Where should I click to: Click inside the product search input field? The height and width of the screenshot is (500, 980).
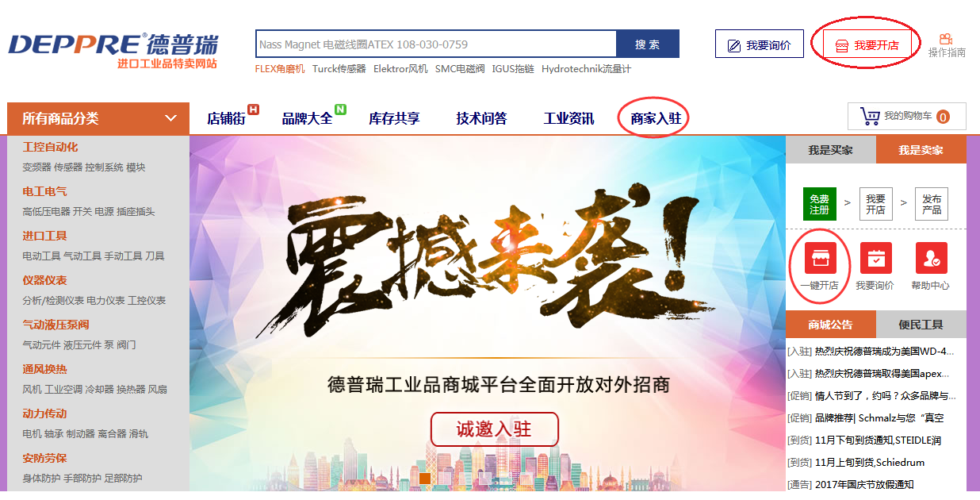click(436, 44)
